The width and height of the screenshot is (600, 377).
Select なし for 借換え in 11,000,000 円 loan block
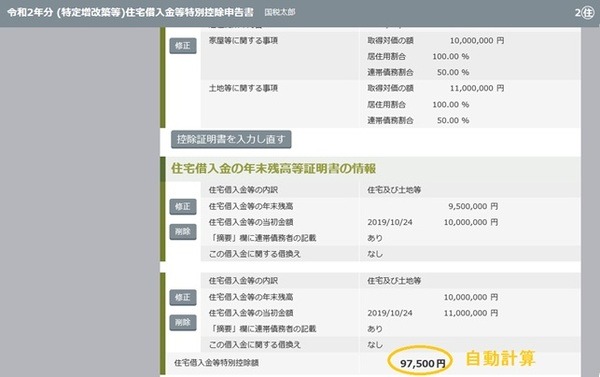375,344
